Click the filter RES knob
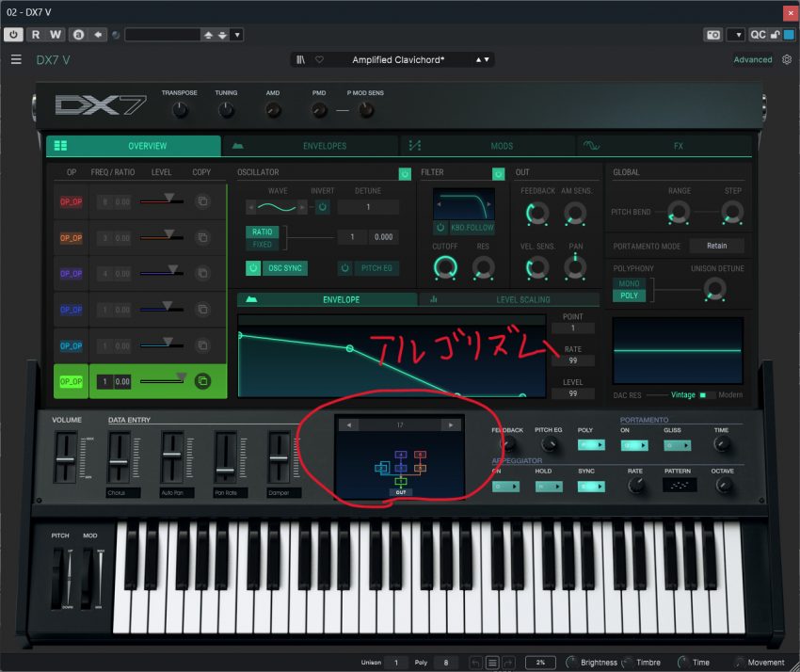800x672 pixels. pos(483,267)
